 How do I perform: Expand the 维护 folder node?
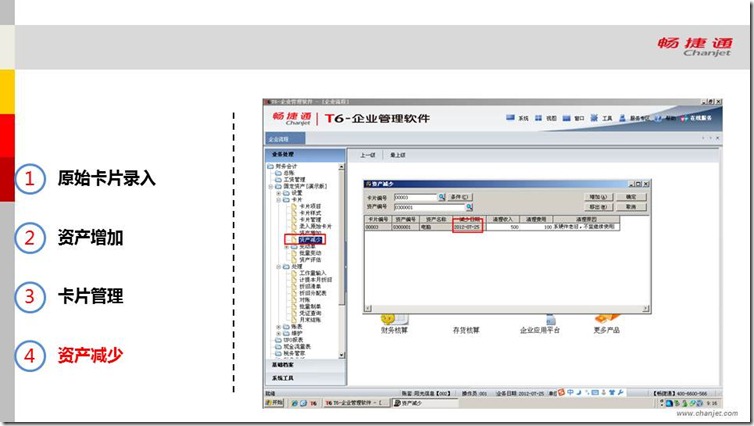click(x=278, y=333)
